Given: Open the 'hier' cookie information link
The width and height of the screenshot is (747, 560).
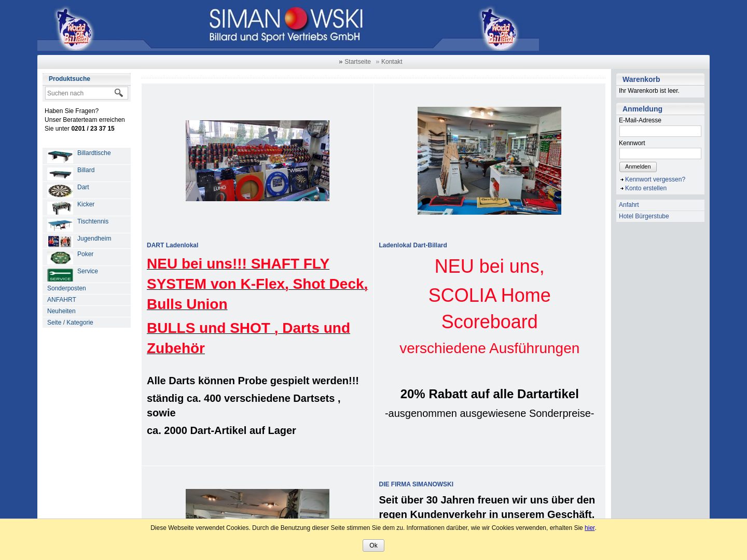Looking at the screenshot, I should coord(590,528).
